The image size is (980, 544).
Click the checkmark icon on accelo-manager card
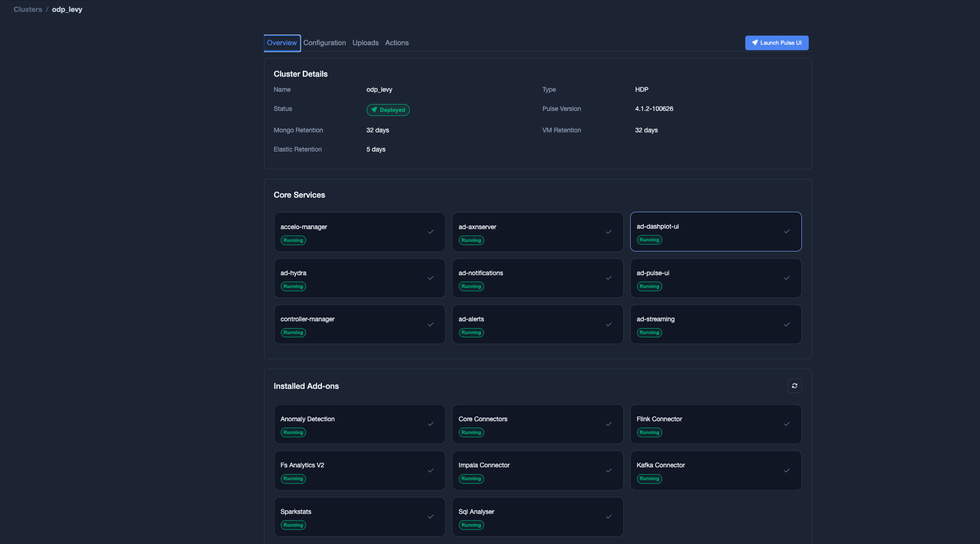431,232
